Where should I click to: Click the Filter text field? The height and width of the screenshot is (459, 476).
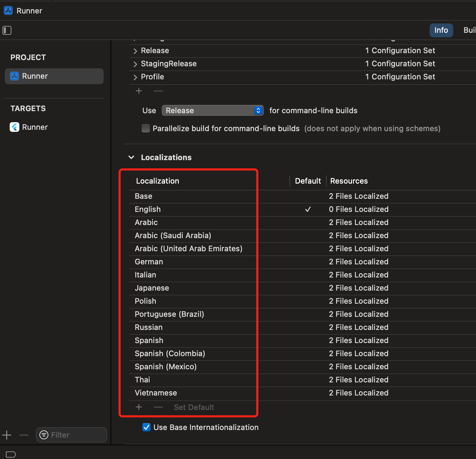[x=77, y=435]
